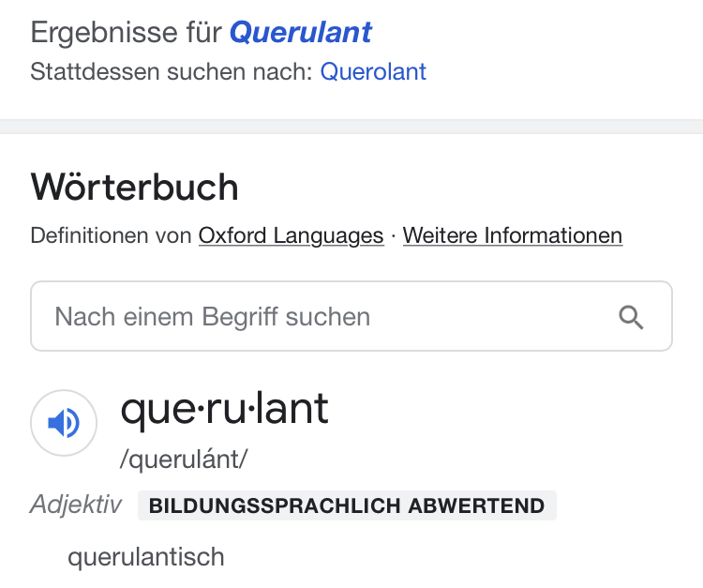The height and width of the screenshot is (588, 703).
Task: Focus the 'Nach einem Begriff suchen' field
Action: pos(319,317)
